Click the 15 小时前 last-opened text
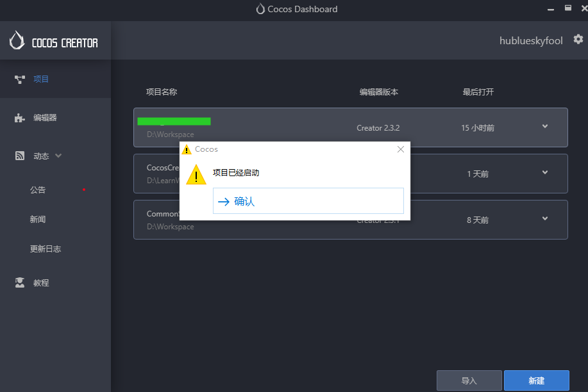This screenshot has width=588, height=392. pyautogui.click(x=478, y=128)
